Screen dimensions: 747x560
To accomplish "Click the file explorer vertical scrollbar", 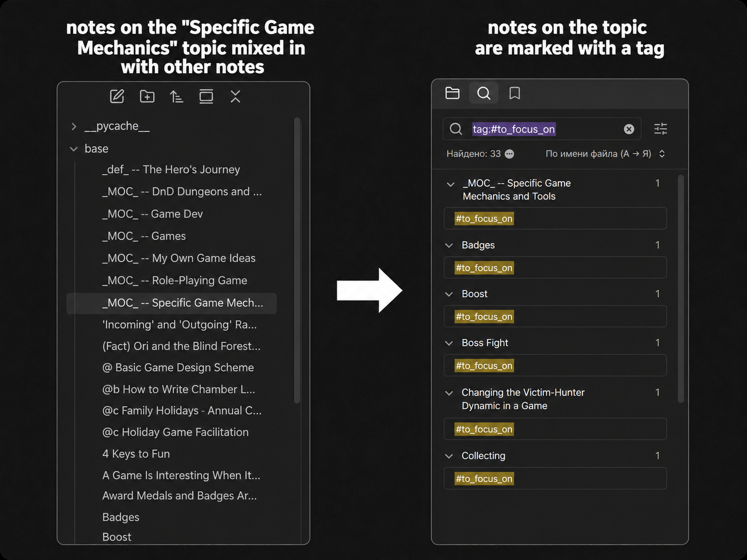I will (x=297, y=260).
